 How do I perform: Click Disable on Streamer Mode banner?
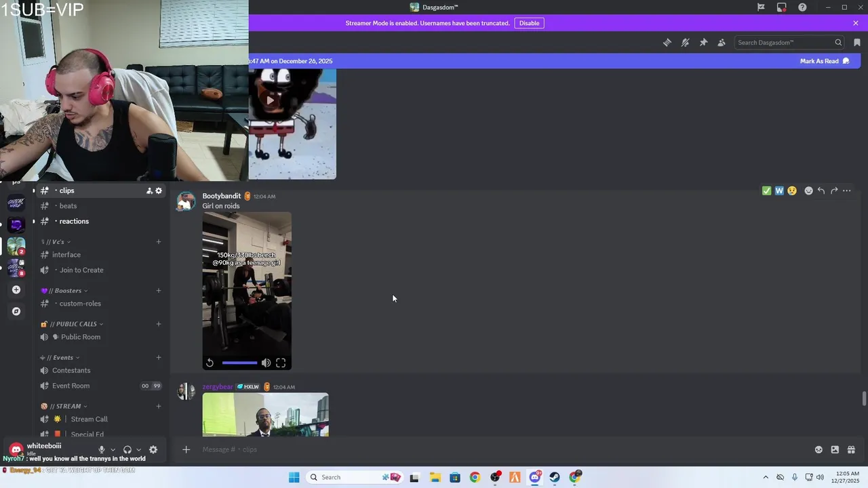pos(529,23)
